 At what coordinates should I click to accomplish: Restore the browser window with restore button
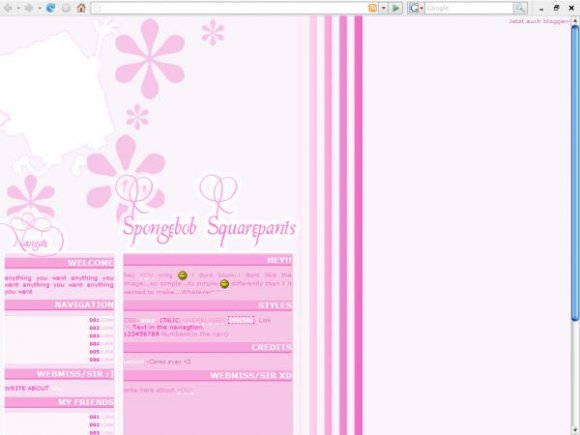click(556, 8)
